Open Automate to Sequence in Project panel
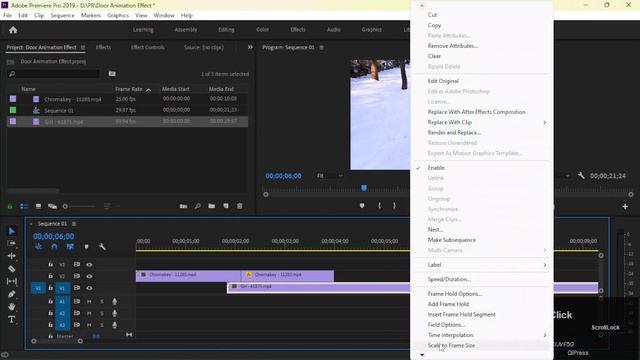Image resolution: width=640 pixels, height=360 pixels. pos(183,206)
